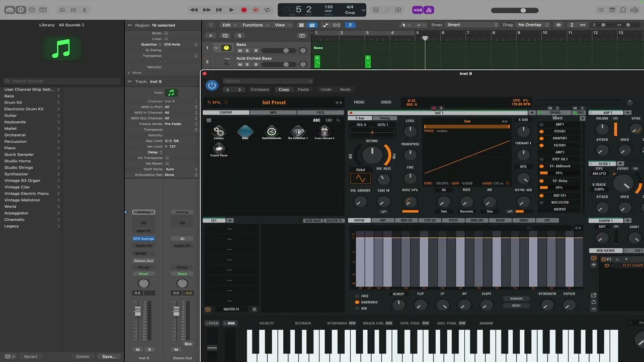Open the Snap Smart dropdown
This screenshot has height=362, width=644.
click(x=472, y=25)
